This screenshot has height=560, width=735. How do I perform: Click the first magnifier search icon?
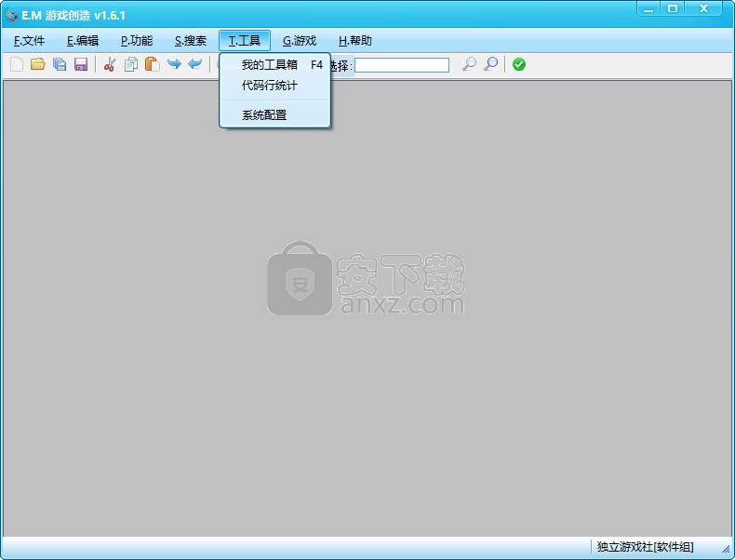click(469, 64)
